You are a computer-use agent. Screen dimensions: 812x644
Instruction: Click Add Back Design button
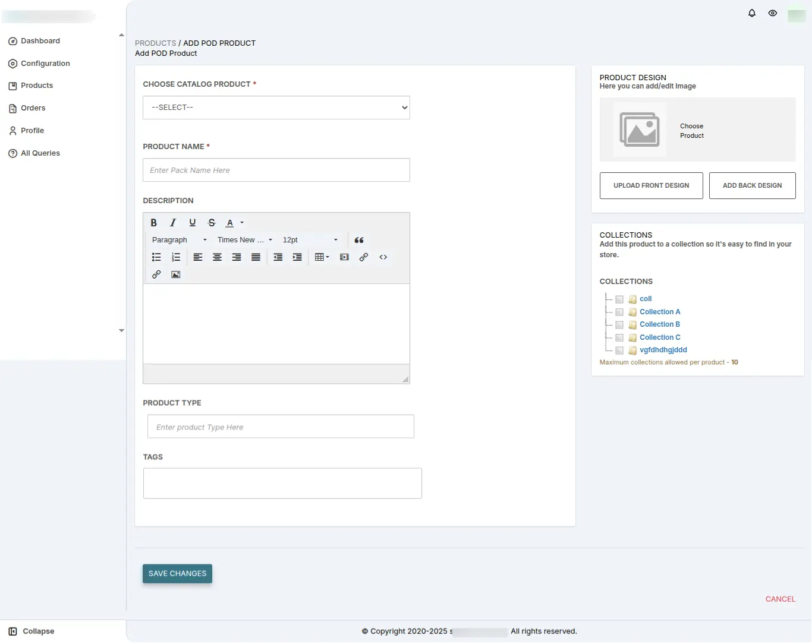coord(752,186)
